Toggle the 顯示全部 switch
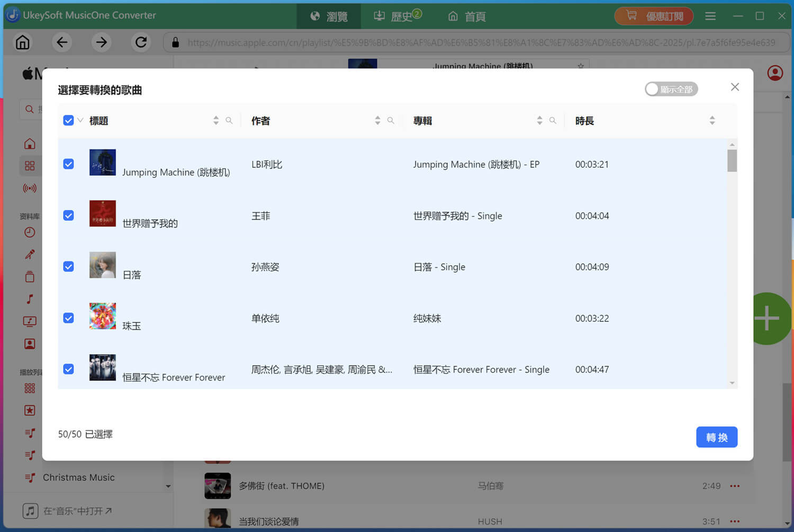This screenshot has width=794, height=532. tap(671, 89)
